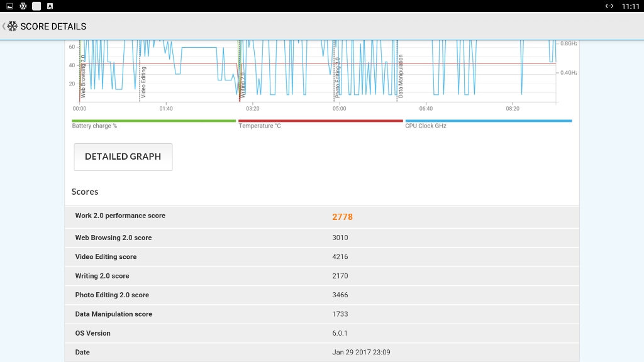Open the image notification icon in status bar

click(9, 6)
